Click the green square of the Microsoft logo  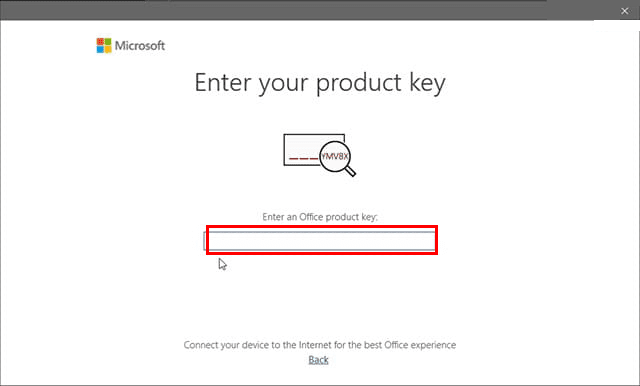(x=108, y=42)
